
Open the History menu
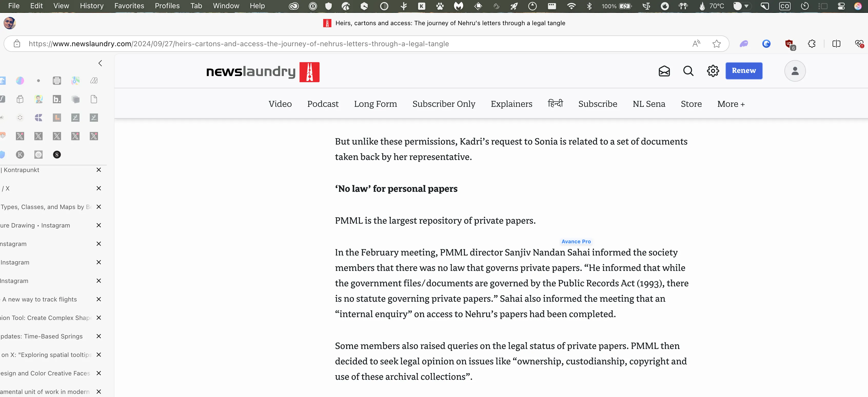point(92,6)
